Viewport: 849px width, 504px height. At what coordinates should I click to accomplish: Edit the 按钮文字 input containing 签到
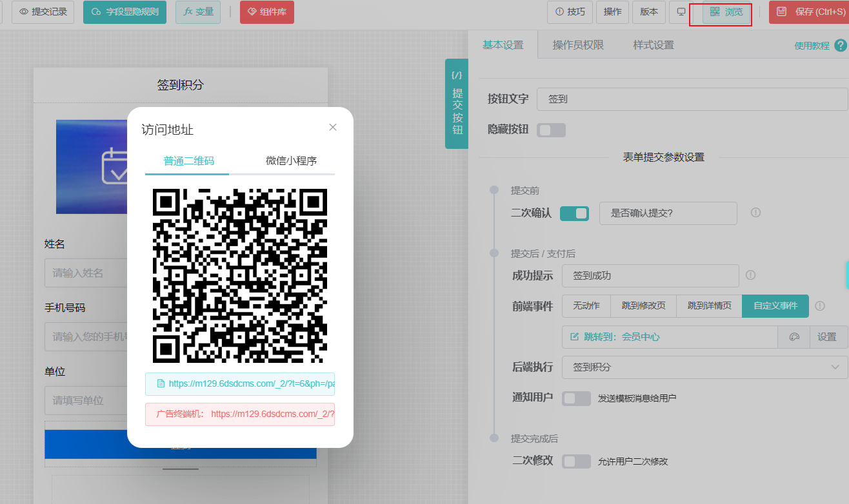click(692, 99)
